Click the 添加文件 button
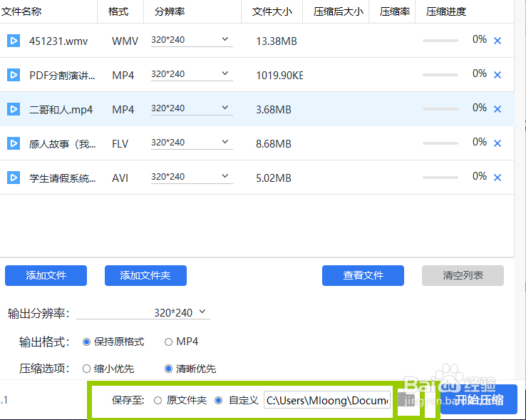The image size is (526, 420). click(46, 276)
